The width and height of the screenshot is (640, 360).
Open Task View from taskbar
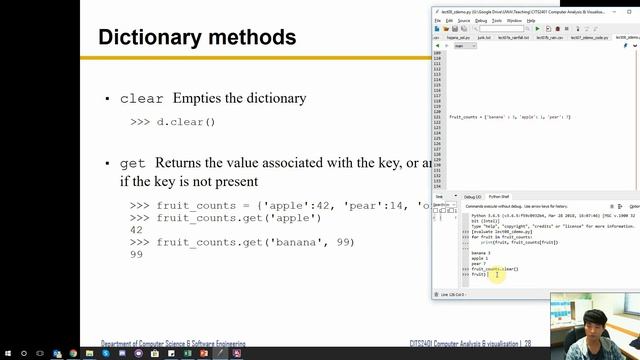coord(40,353)
